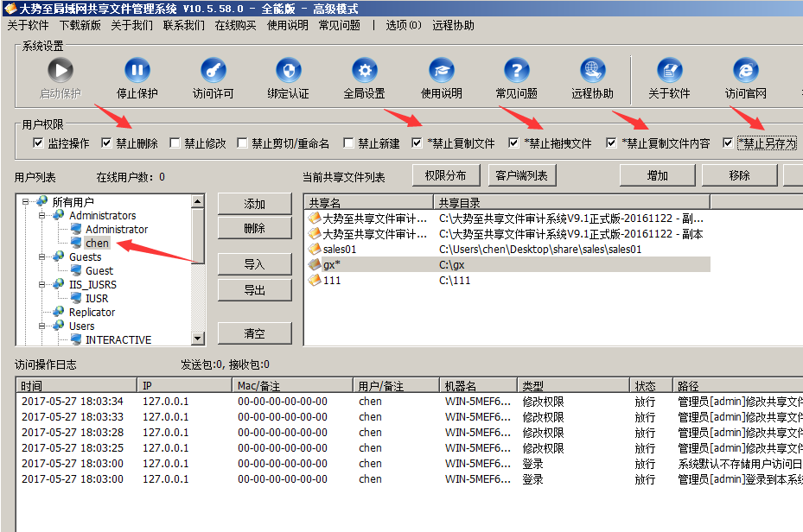Toggle the 禁止删除 checkbox
This screenshot has width=803, height=532.
click(107, 143)
